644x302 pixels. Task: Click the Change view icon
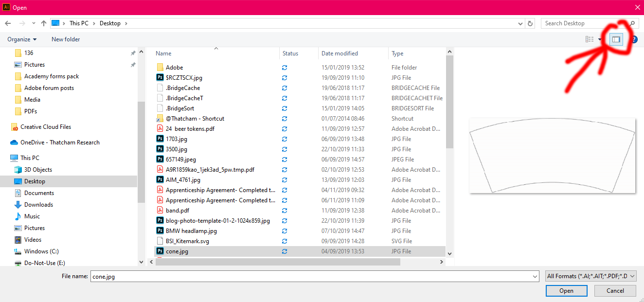pos(589,39)
